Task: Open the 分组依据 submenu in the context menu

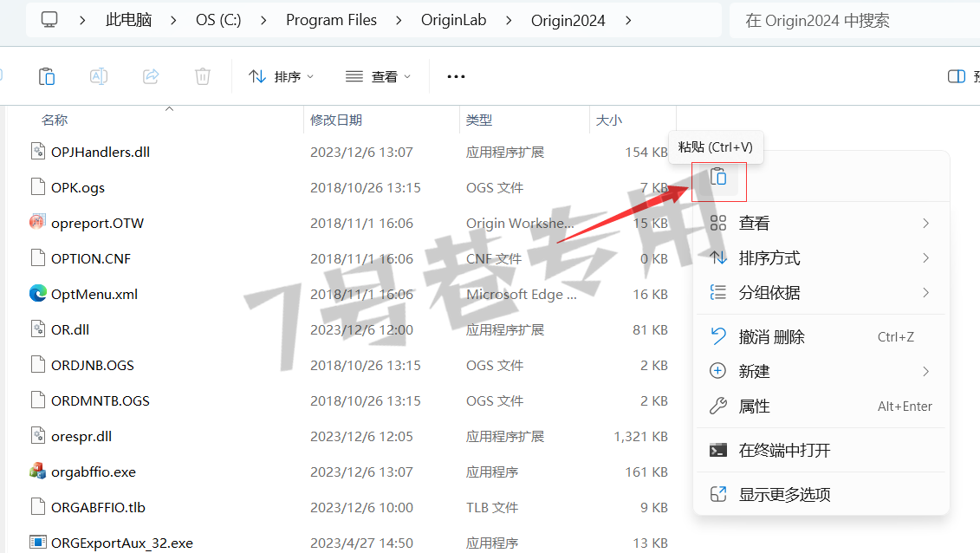Action: coord(821,292)
